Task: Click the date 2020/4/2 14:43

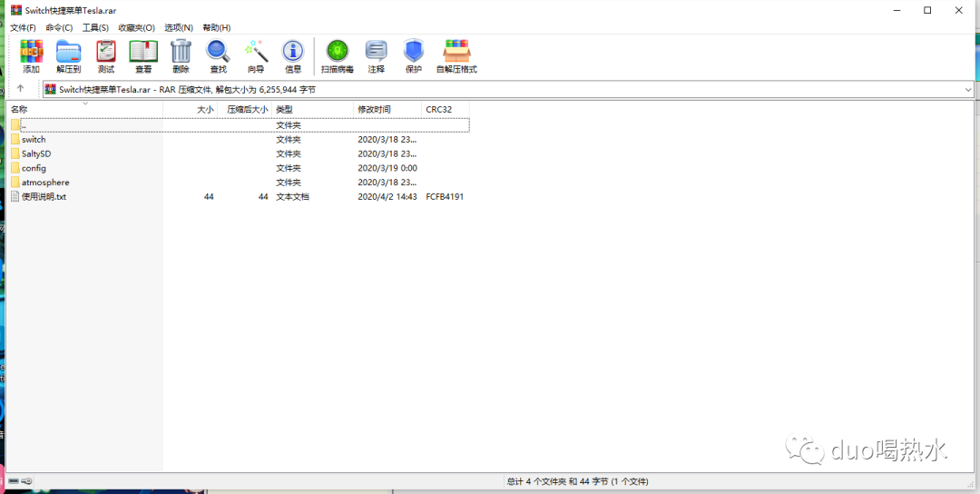Action: (387, 196)
